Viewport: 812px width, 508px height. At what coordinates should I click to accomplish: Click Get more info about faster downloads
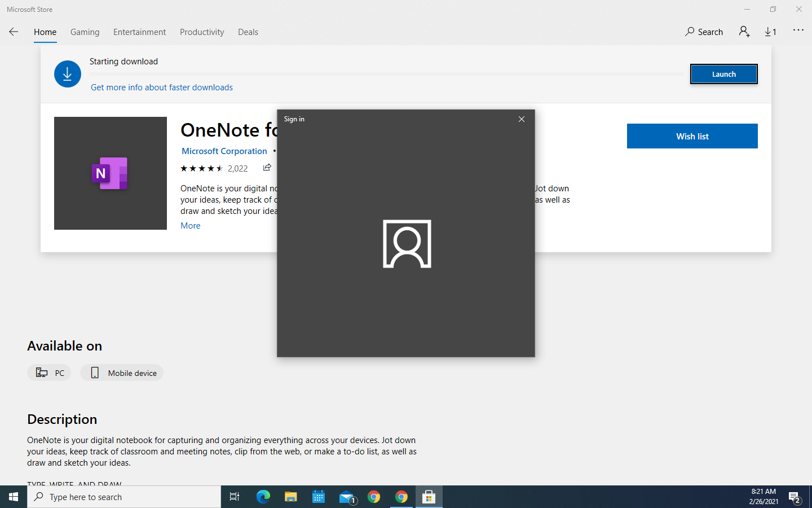click(x=162, y=87)
